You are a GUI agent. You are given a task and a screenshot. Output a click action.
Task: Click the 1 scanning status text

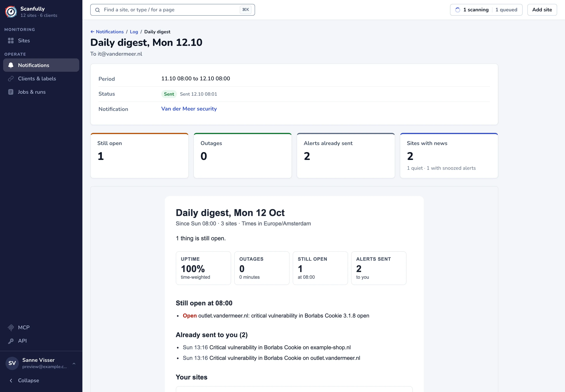pos(476,10)
